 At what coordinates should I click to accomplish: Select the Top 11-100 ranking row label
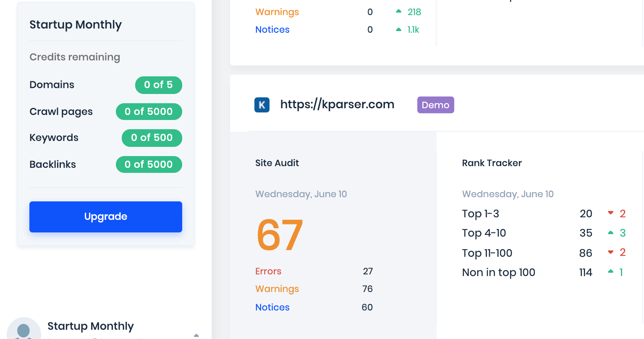coord(487,253)
